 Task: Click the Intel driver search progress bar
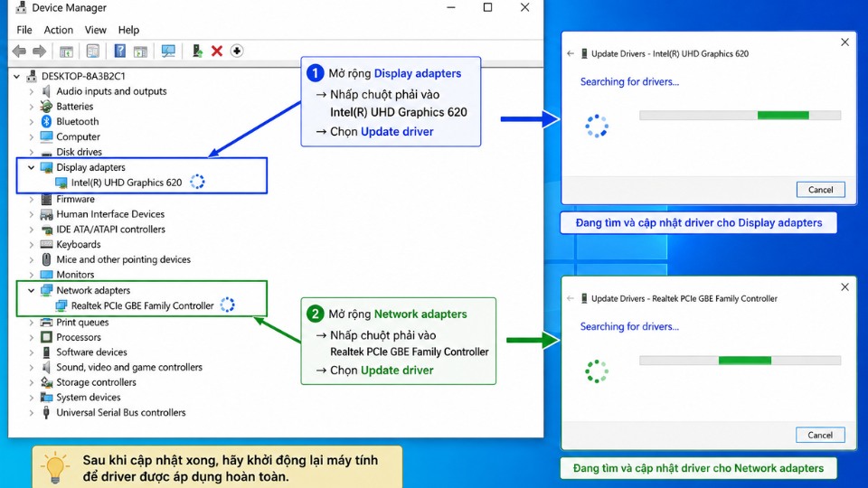pyautogui.click(x=741, y=115)
